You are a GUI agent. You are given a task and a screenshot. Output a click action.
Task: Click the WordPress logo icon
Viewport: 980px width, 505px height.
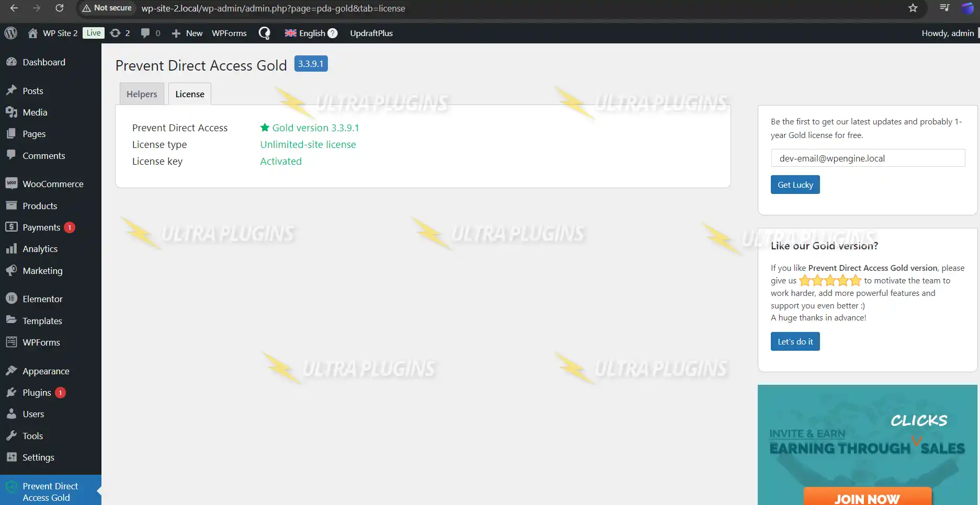[x=11, y=33]
